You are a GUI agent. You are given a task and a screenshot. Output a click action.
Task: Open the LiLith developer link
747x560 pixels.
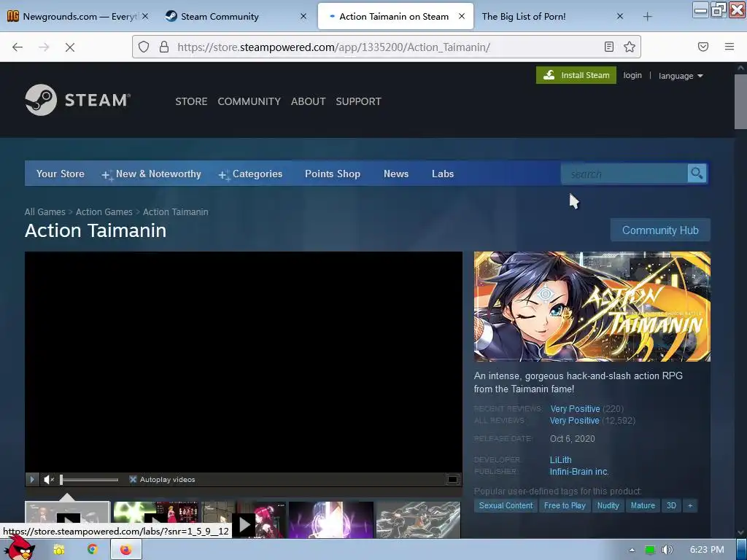(561, 460)
